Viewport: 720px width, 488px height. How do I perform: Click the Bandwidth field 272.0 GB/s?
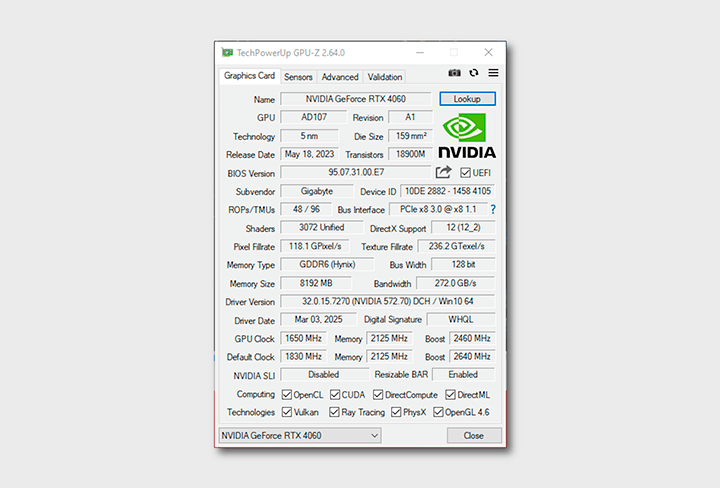tap(456, 283)
